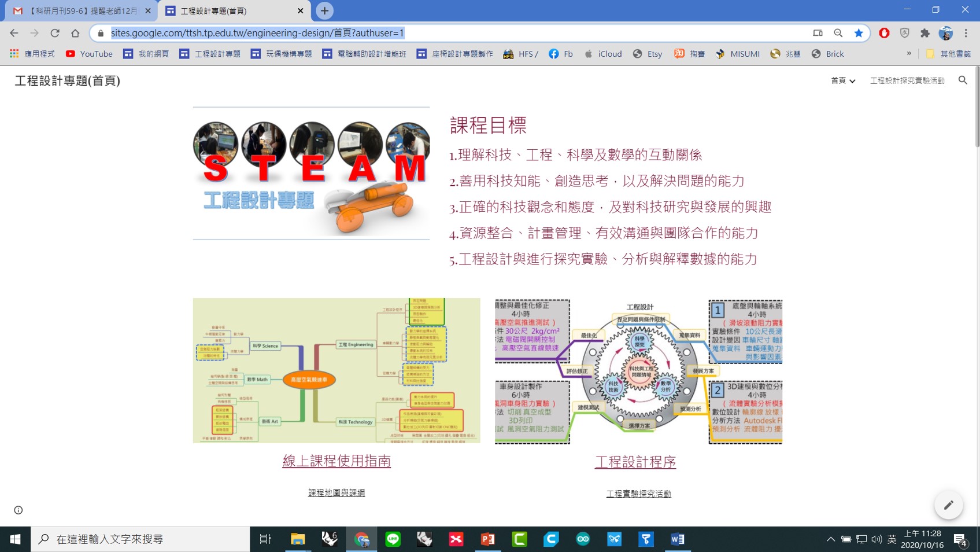Open the 線上課程使用指南 link

click(x=336, y=461)
